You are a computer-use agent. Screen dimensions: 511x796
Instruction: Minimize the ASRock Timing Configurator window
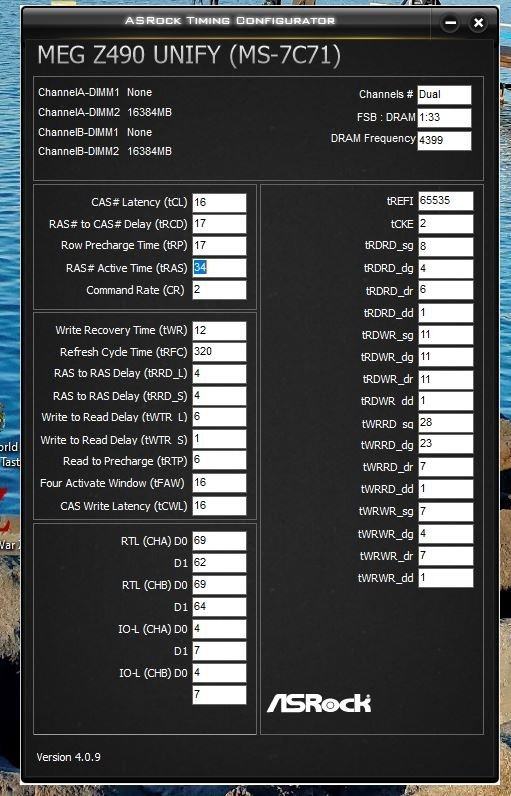coord(450,23)
